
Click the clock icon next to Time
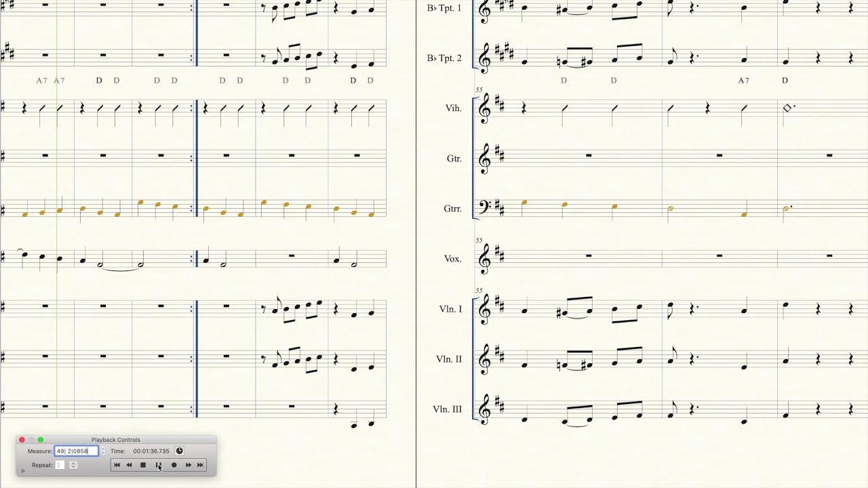point(180,451)
